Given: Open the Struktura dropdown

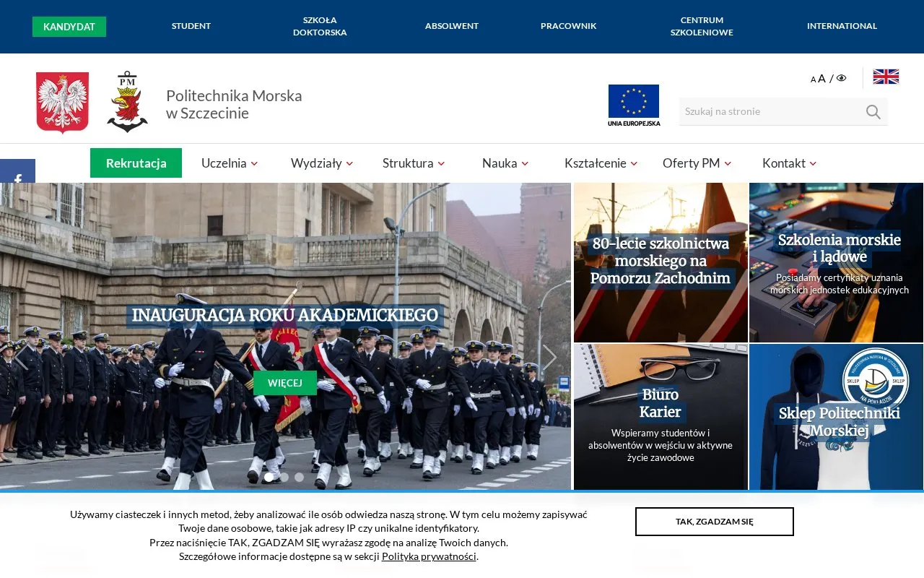Looking at the screenshot, I should coord(414,163).
